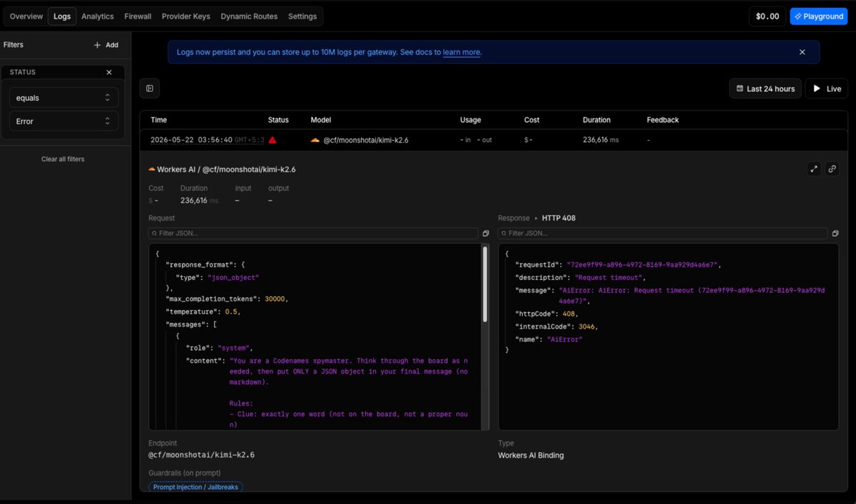Follow the learn more link

pos(462,52)
